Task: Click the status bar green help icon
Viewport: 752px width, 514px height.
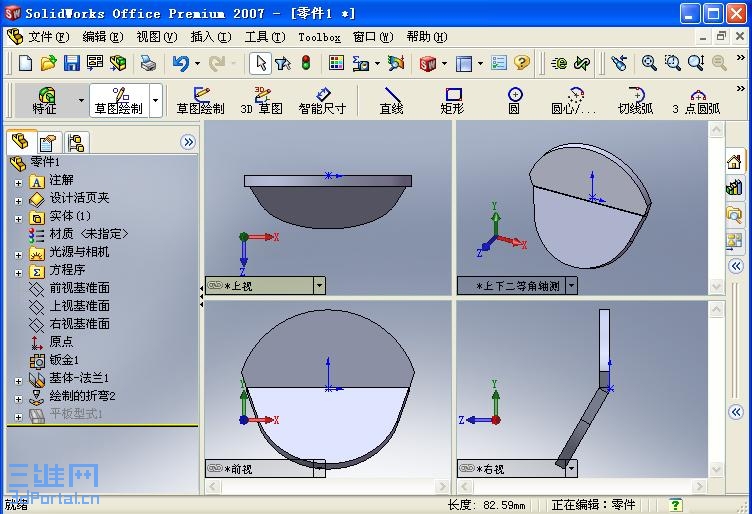Action: [675, 504]
